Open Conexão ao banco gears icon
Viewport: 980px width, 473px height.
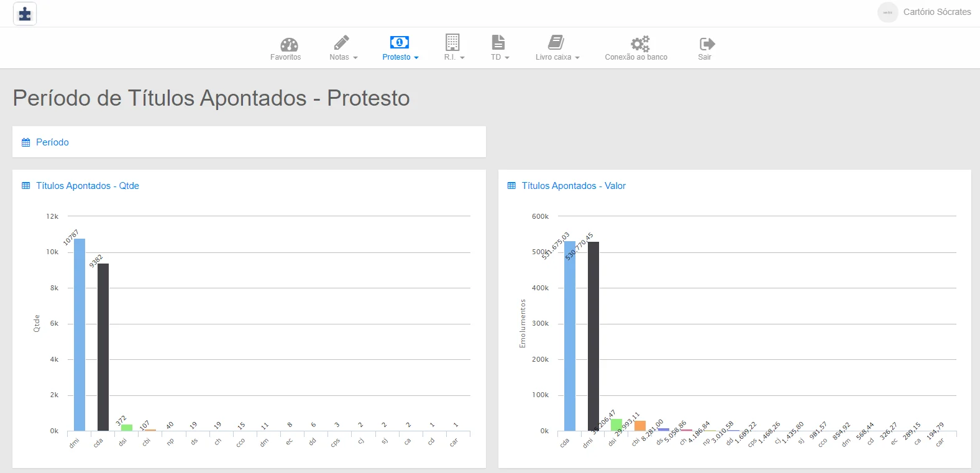coord(640,44)
